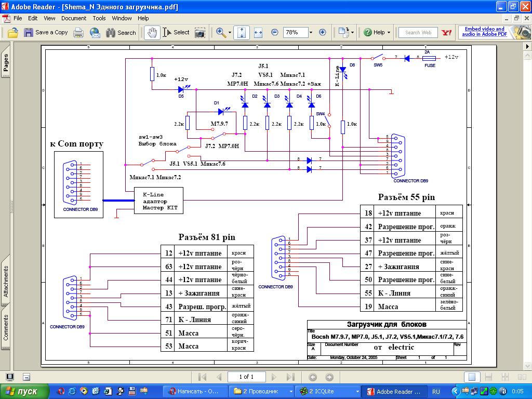Viewport: 532px width, 399px height.
Task: Click the rotate pages document icon
Action: click(x=344, y=33)
